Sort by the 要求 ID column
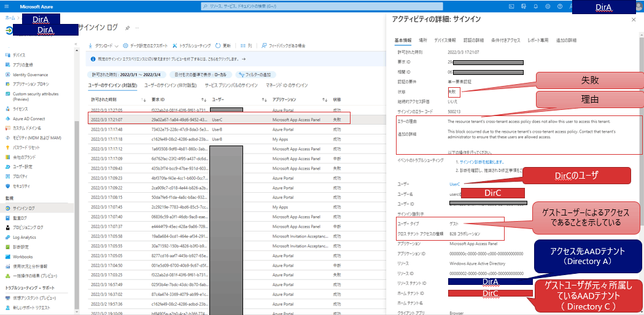 (158, 100)
